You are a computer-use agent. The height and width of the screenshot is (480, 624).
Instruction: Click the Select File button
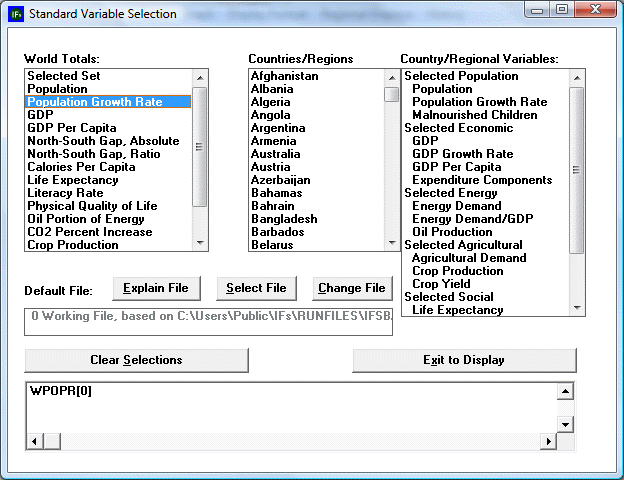[x=256, y=288]
